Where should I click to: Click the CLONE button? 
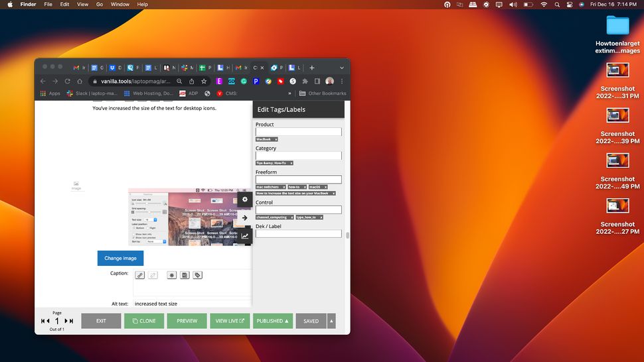[x=144, y=321]
